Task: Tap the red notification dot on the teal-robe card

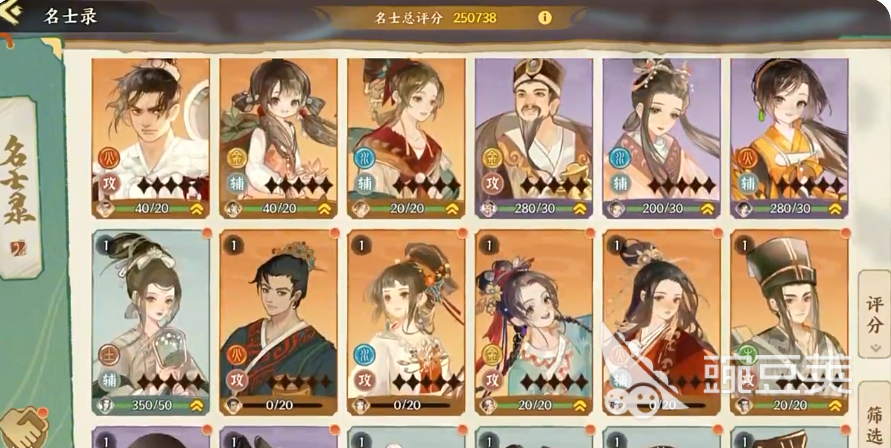Action: 335,233
